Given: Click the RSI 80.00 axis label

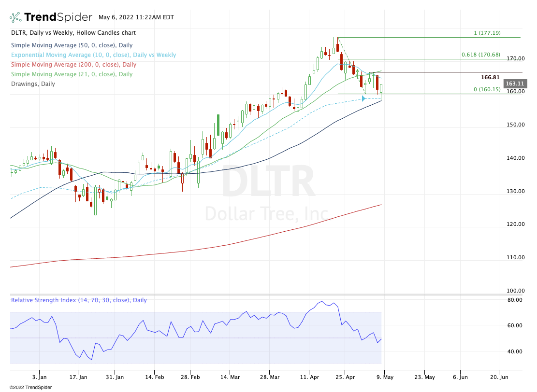Looking at the screenshot, I should 515,300.
